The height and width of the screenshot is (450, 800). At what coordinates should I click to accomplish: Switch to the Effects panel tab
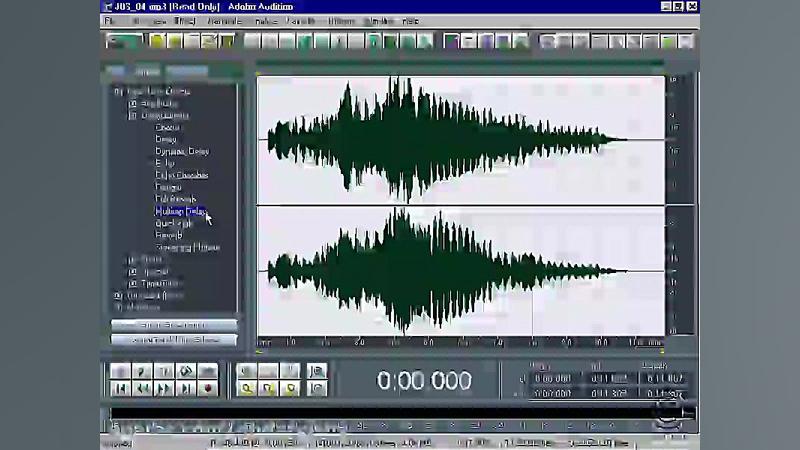pyautogui.click(x=147, y=71)
